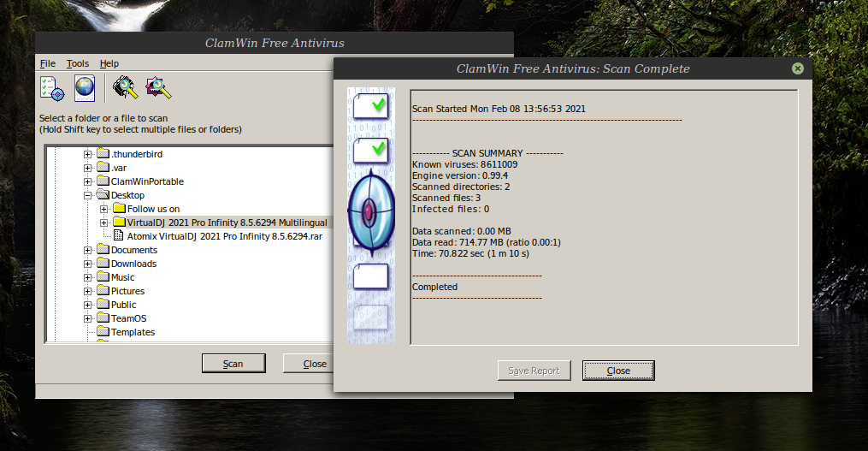Click 'Data read: 714.77 MB' line
This screenshot has width=868, height=451.
[x=487, y=242]
